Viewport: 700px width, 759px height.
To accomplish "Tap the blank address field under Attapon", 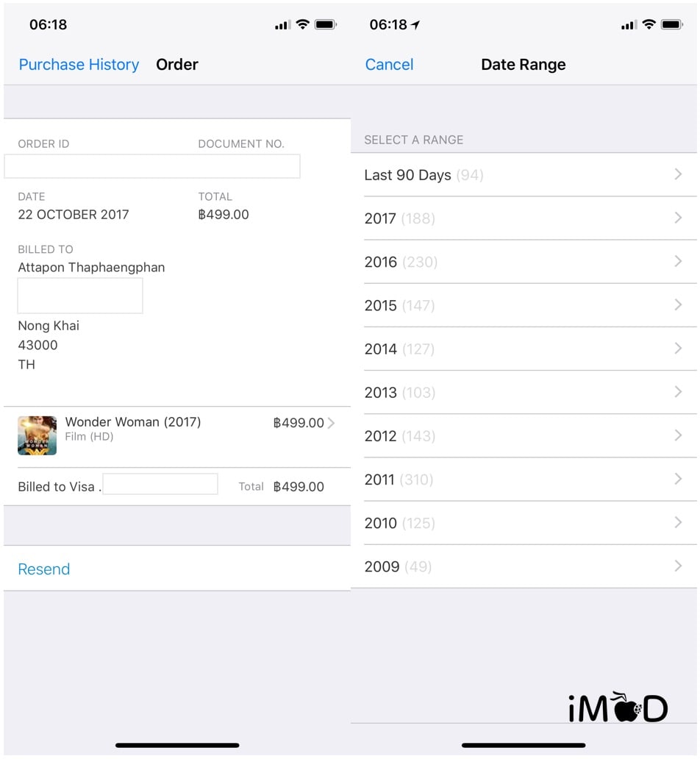I will 79,295.
